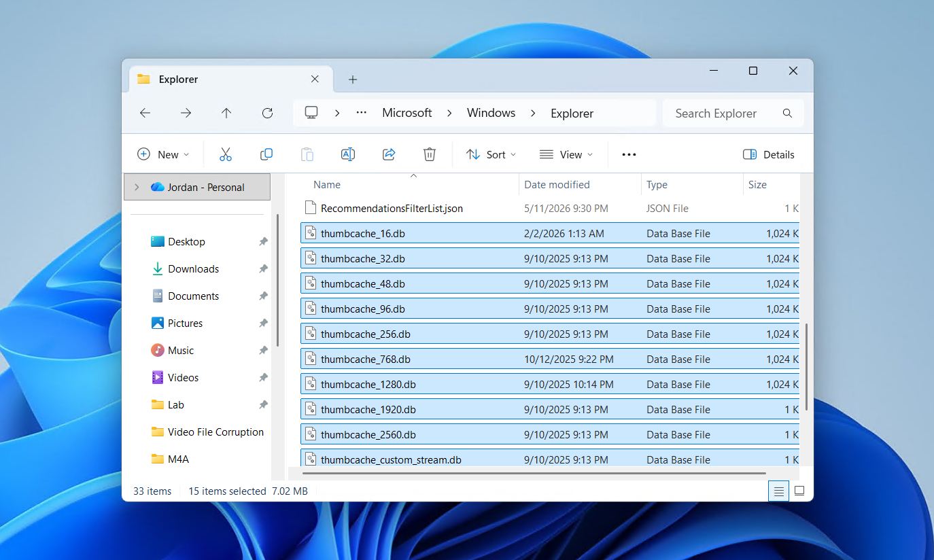The height and width of the screenshot is (560, 934).
Task: Expand the chevron after Windows breadcrumb
Action: [533, 113]
